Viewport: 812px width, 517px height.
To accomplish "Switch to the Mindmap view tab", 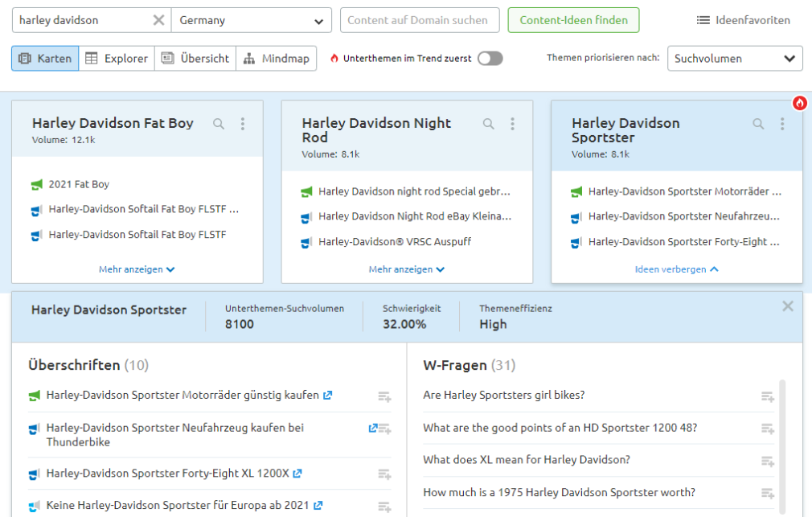I will tap(276, 59).
